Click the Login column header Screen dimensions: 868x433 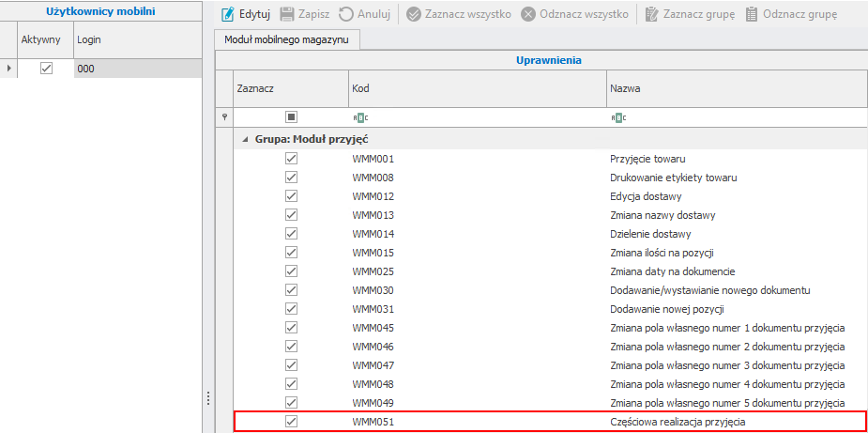pyautogui.click(x=136, y=41)
